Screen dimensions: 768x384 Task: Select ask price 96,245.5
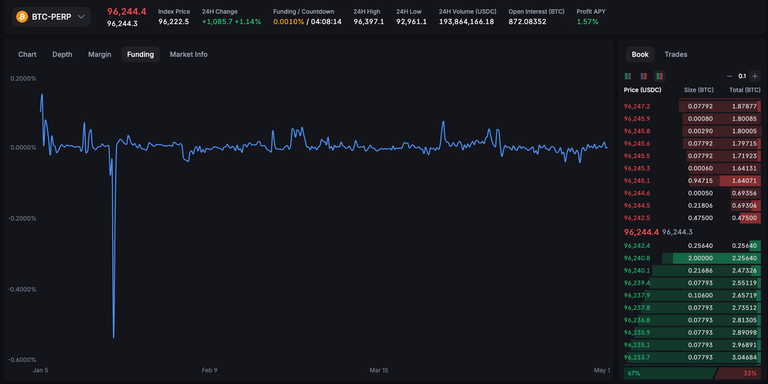click(637, 156)
